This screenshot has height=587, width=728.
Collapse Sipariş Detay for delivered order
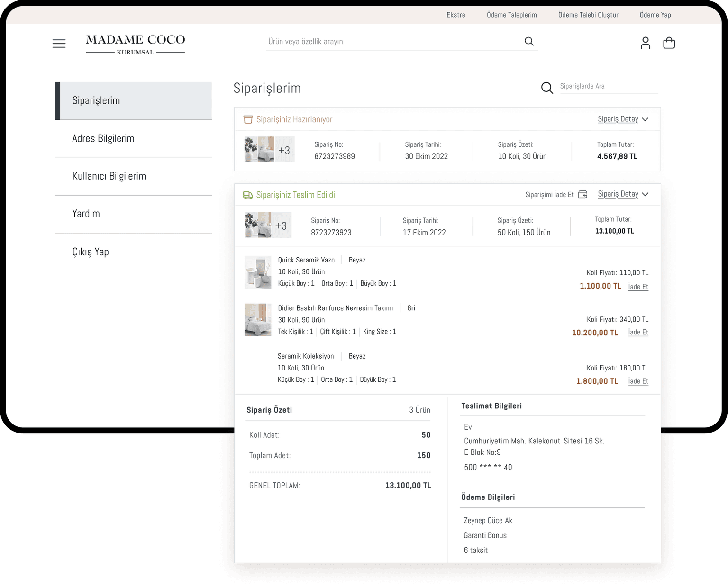coord(622,194)
